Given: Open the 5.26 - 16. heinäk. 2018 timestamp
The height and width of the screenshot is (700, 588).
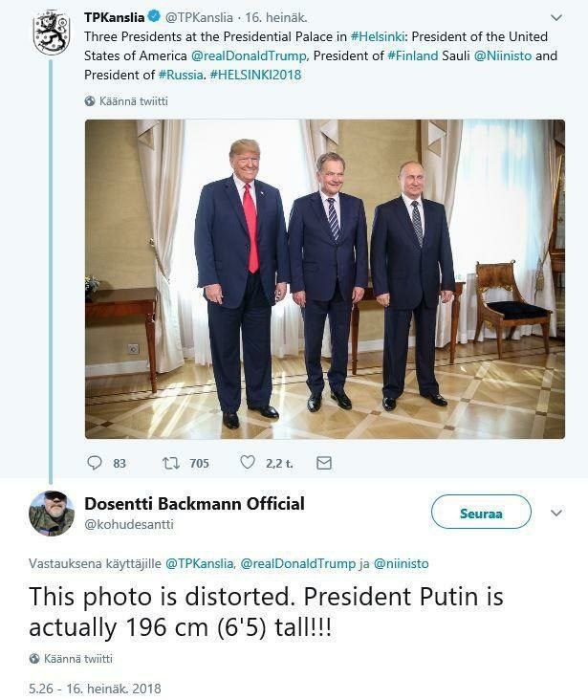Looking at the screenshot, I should point(95,689).
